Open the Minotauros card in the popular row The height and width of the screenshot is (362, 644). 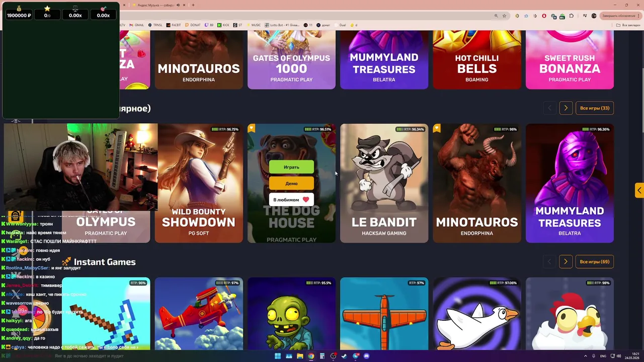click(x=476, y=184)
